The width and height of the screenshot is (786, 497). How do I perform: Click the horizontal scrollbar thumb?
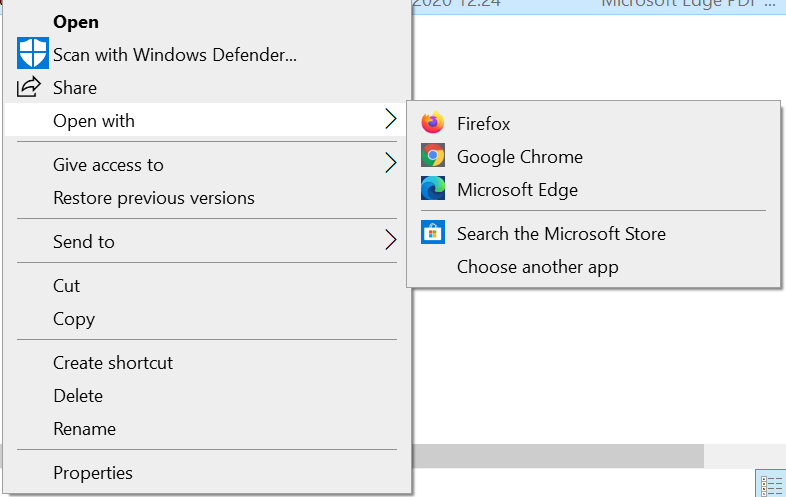558,456
